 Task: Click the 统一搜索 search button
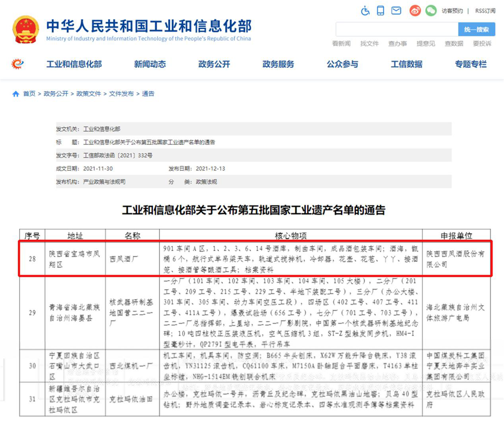pyautogui.click(x=476, y=30)
